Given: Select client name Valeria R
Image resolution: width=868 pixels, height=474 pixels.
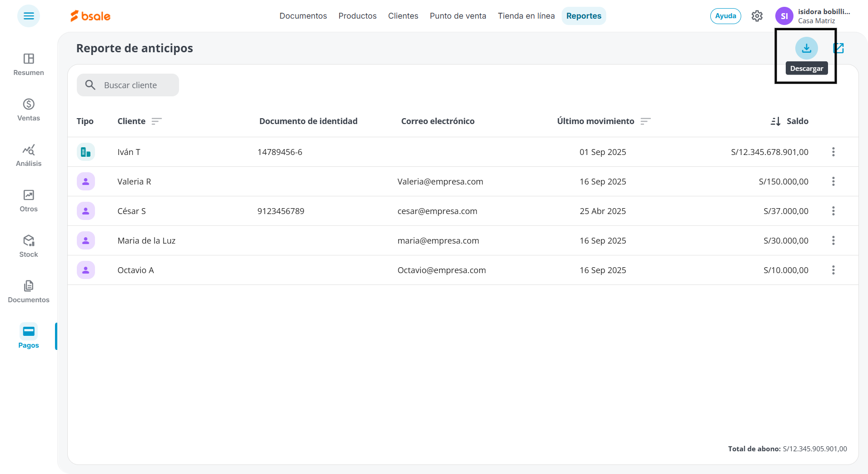Looking at the screenshot, I should (x=134, y=181).
